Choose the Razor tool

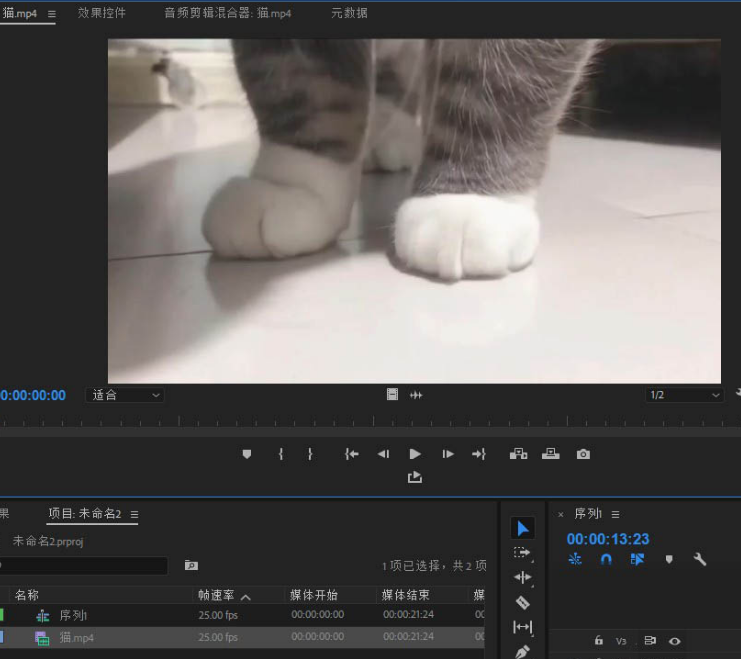point(522,602)
